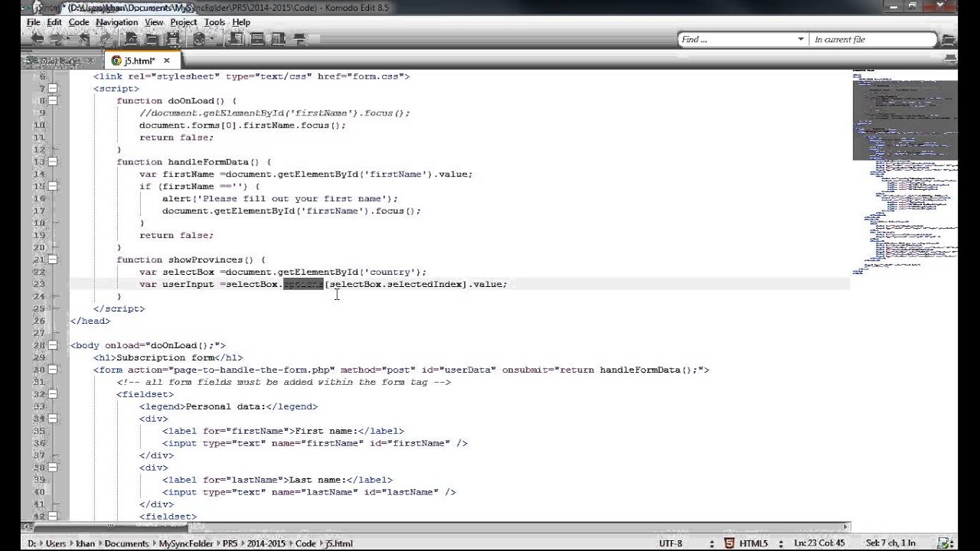Open the tab list icon below search
This screenshot has width=980, height=551.
[x=950, y=58]
